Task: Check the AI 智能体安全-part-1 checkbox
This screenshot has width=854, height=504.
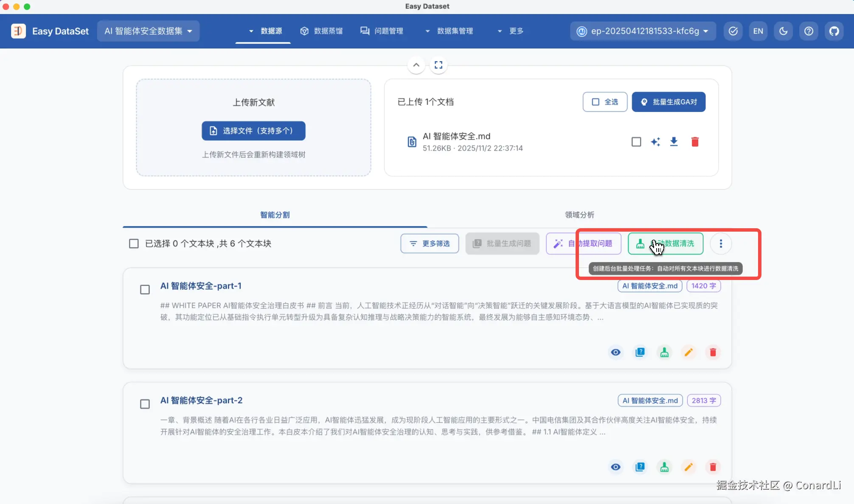Action: 145,290
